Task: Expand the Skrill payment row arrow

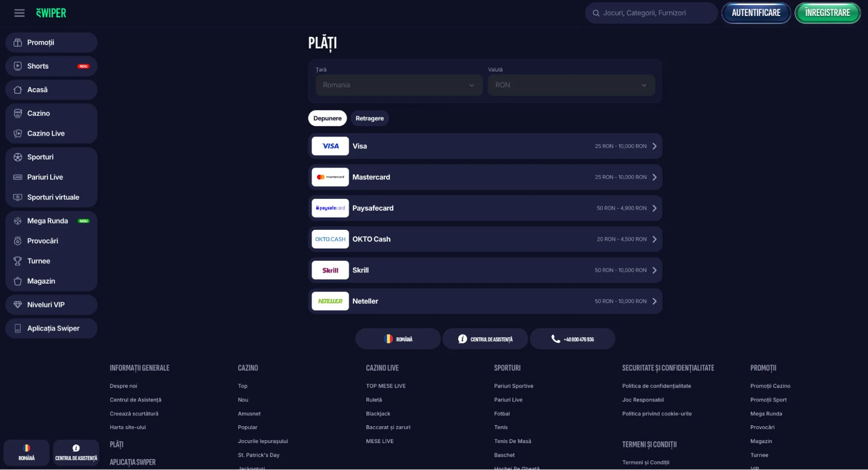Action: coord(654,270)
